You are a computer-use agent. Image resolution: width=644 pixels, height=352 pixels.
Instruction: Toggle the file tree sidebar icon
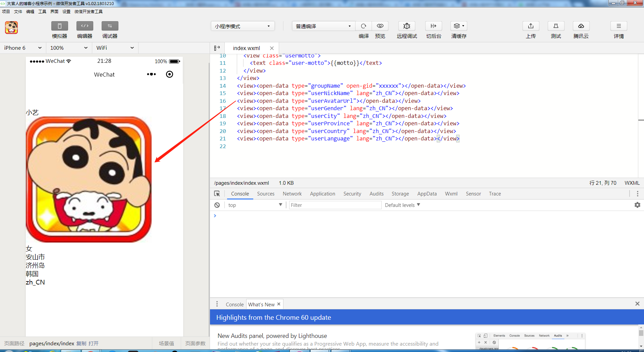pos(217,48)
